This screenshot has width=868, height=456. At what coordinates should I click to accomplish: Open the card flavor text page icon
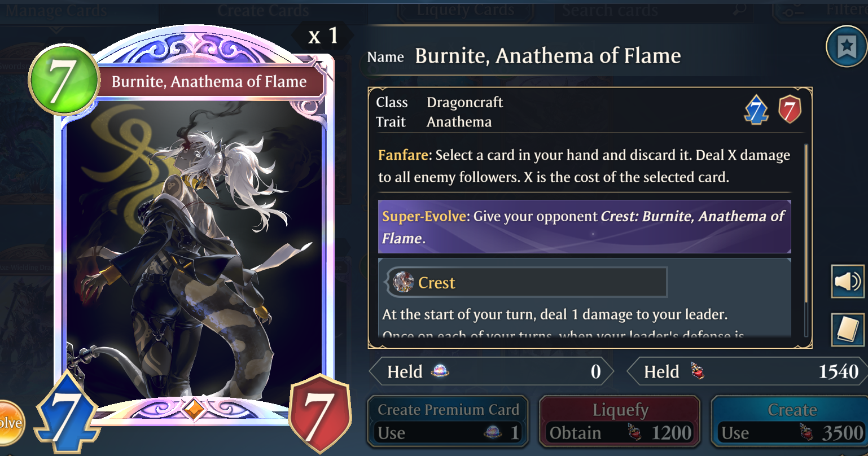[848, 330]
